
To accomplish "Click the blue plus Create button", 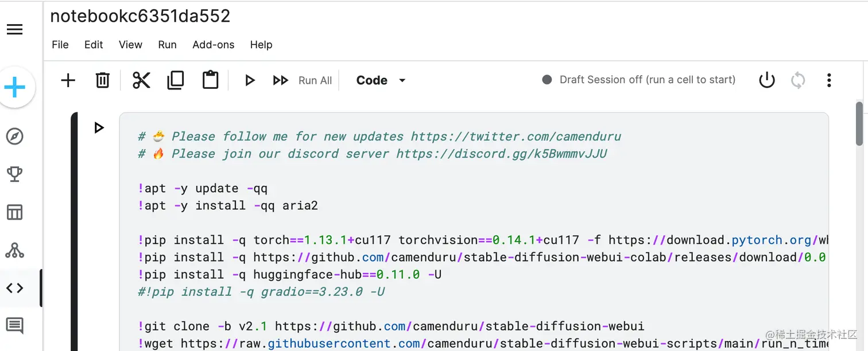I will coord(15,88).
